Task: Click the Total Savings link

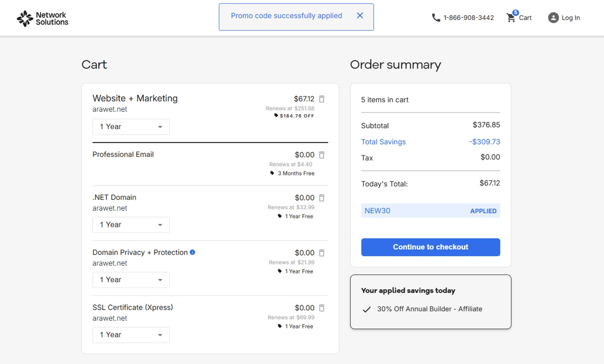Action: 383,142
